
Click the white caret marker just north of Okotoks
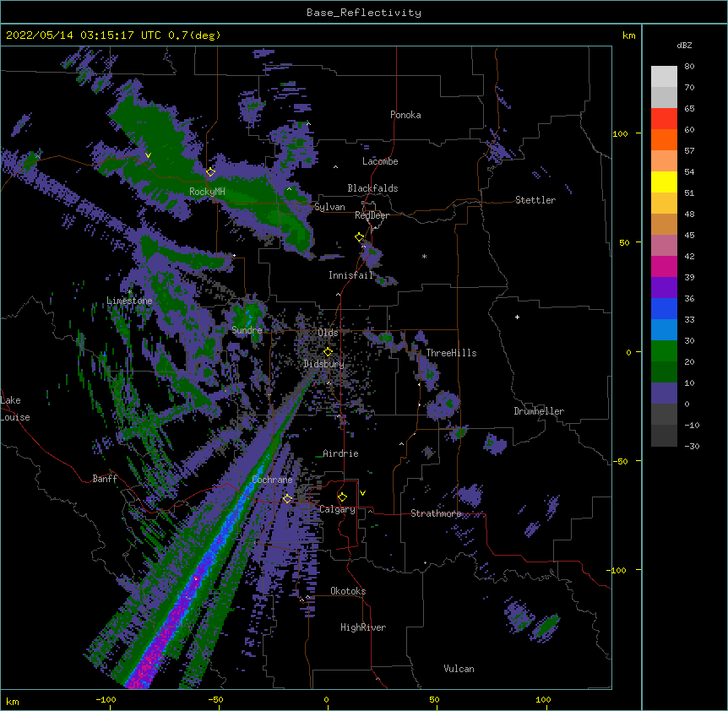[x=307, y=597]
